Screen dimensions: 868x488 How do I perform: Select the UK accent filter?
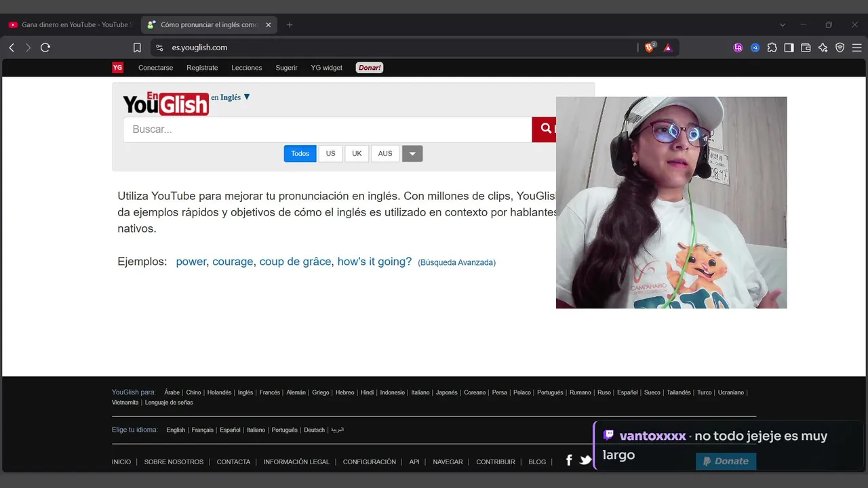pos(357,154)
